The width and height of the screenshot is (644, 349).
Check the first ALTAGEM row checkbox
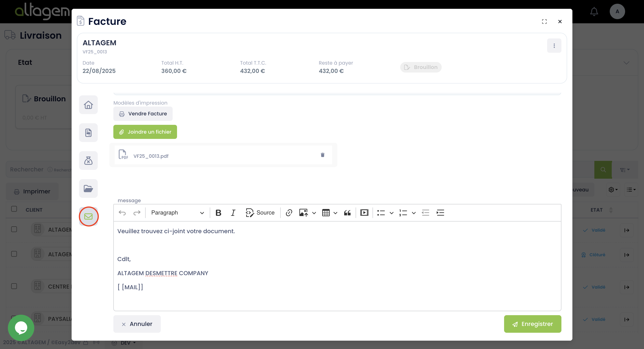14,229
